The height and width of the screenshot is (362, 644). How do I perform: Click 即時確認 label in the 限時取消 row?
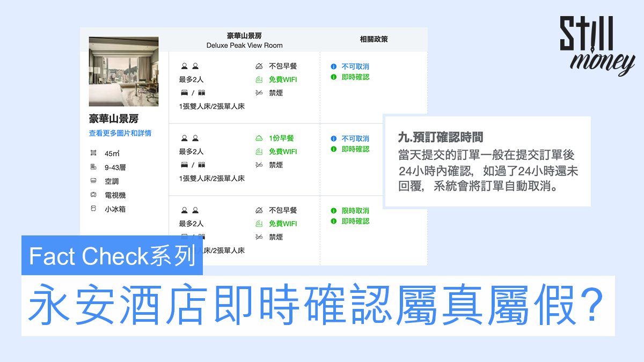point(355,221)
